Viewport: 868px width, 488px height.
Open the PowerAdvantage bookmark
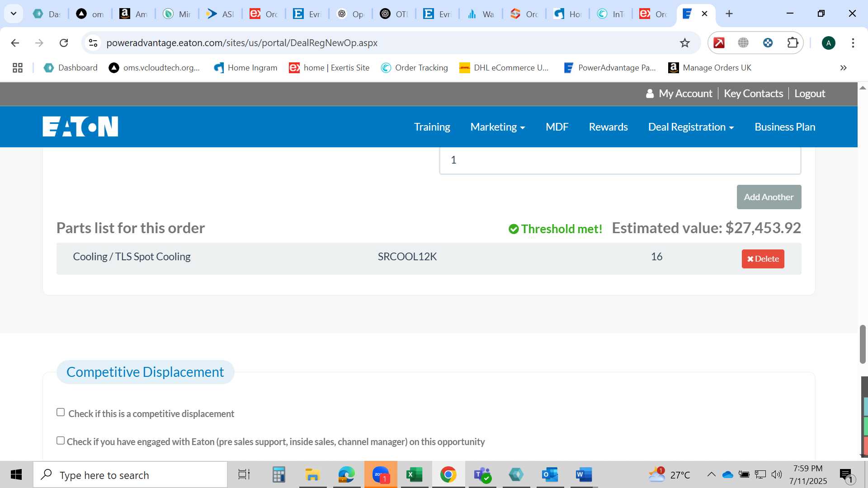tap(609, 68)
